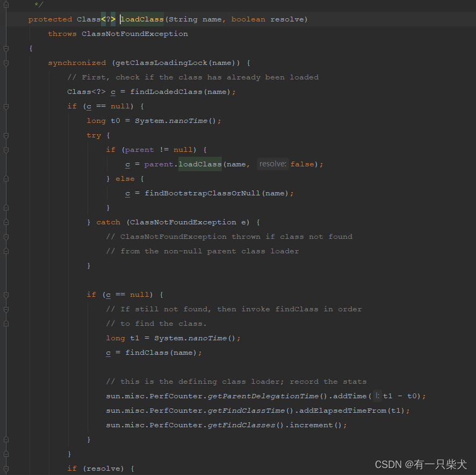Collapse the catch block fold marker
Image resolution: width=476 pixels, height=475 pixels.
[x=6, y=222]
